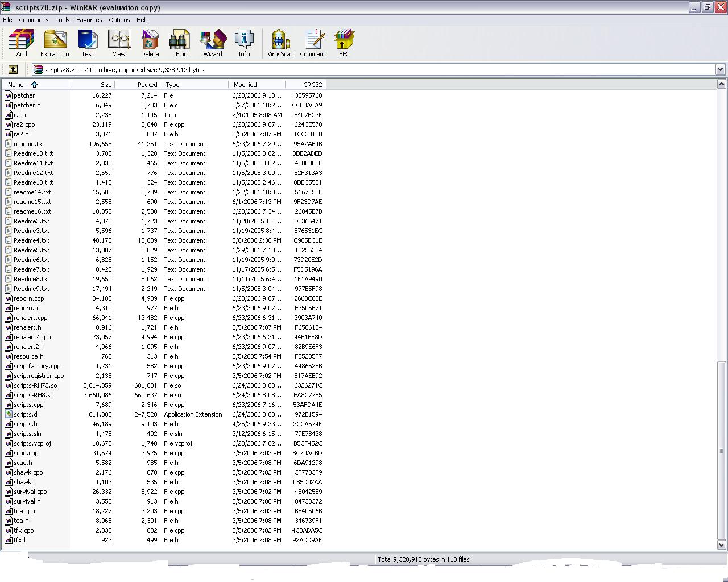This screenshot has height=582, width=728.
Task: Sort by Modified column header
Action: click(245, 85)
